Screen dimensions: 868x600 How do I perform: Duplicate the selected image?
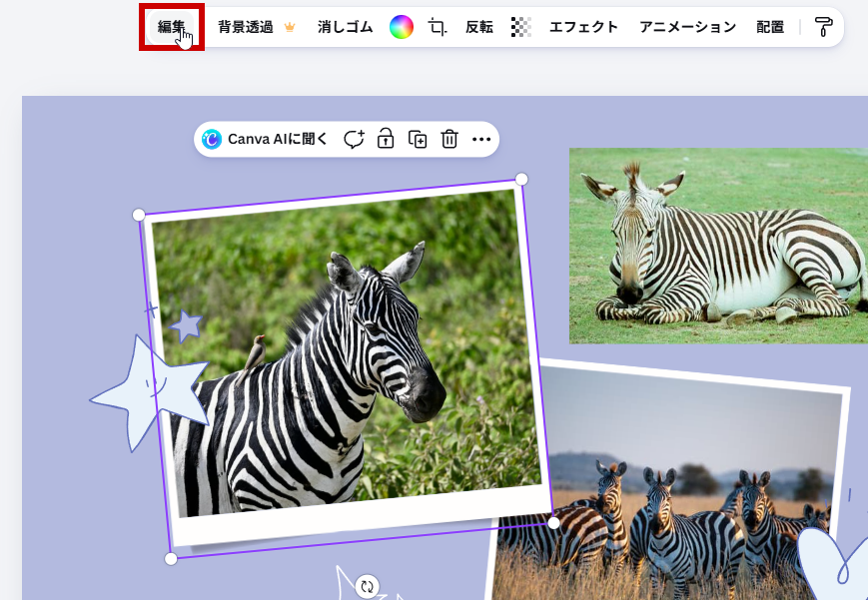[418, 139]
